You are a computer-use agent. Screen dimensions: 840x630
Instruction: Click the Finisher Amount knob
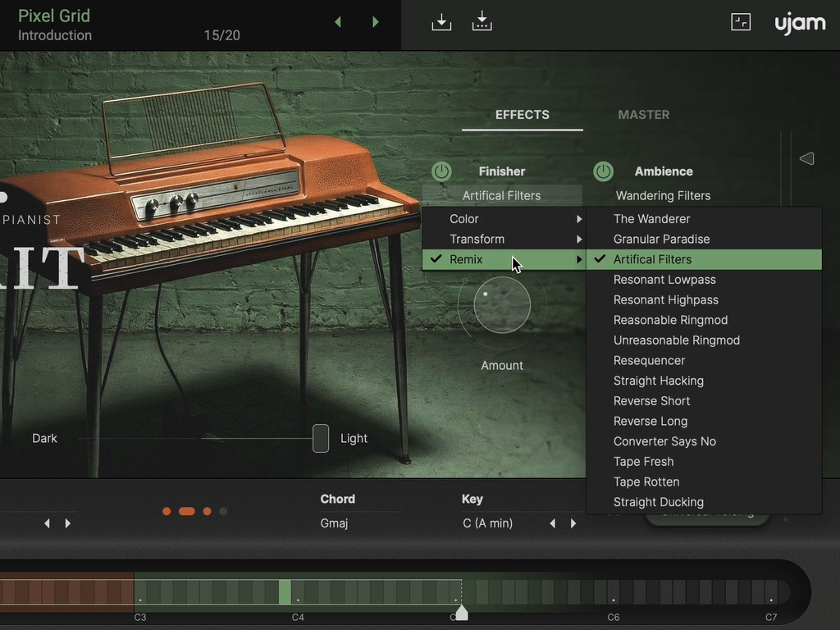click(x=502, y=305)
